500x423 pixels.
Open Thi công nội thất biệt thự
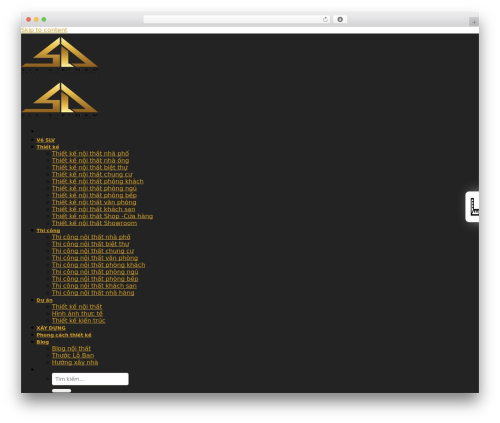coord(90,244)
